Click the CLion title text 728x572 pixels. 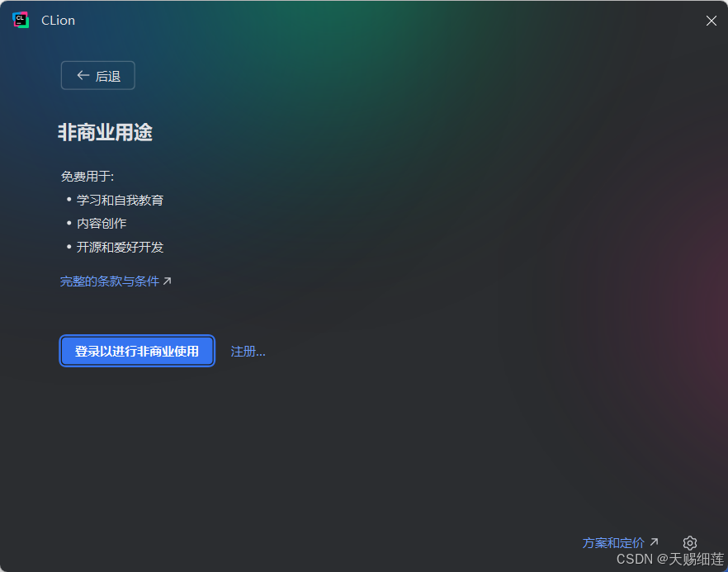pyautogui.click(x=58, y=21)
